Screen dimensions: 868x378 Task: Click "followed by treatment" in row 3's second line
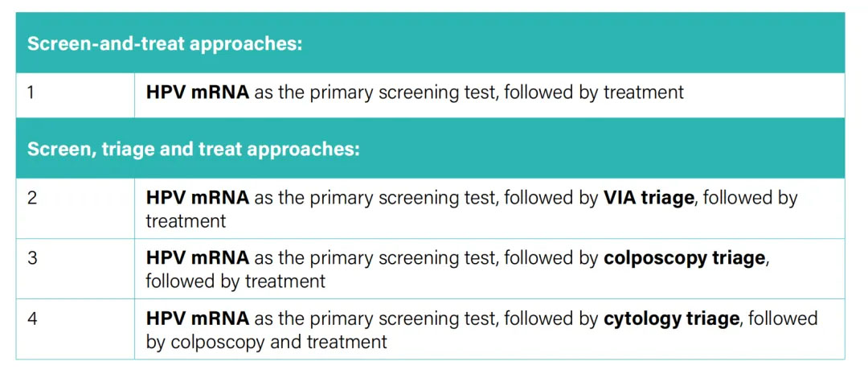coord(235,281)
